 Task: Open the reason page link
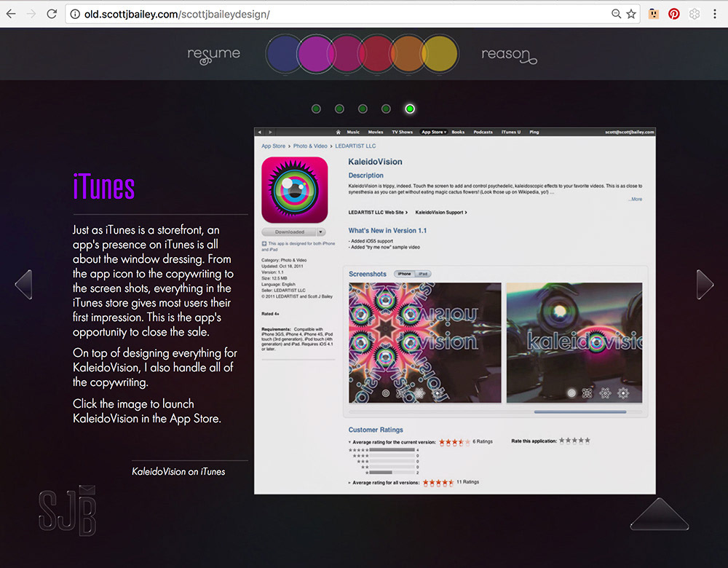point(509,55)
